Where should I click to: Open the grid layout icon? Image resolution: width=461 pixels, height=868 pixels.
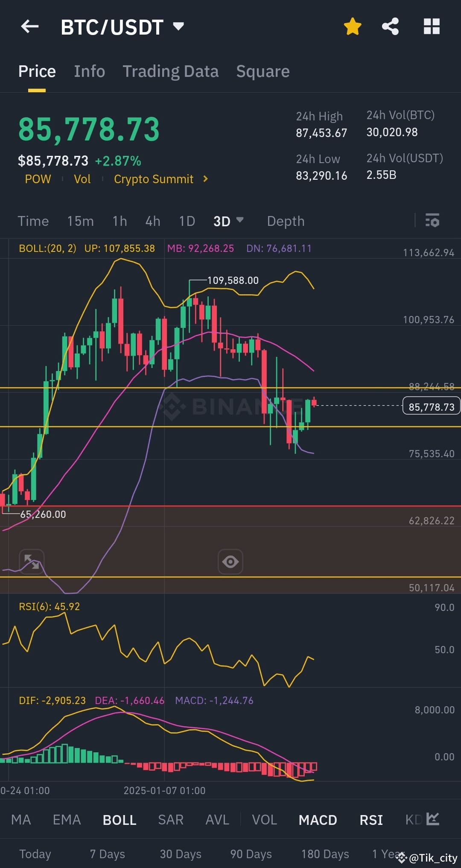tap(432, 26)
